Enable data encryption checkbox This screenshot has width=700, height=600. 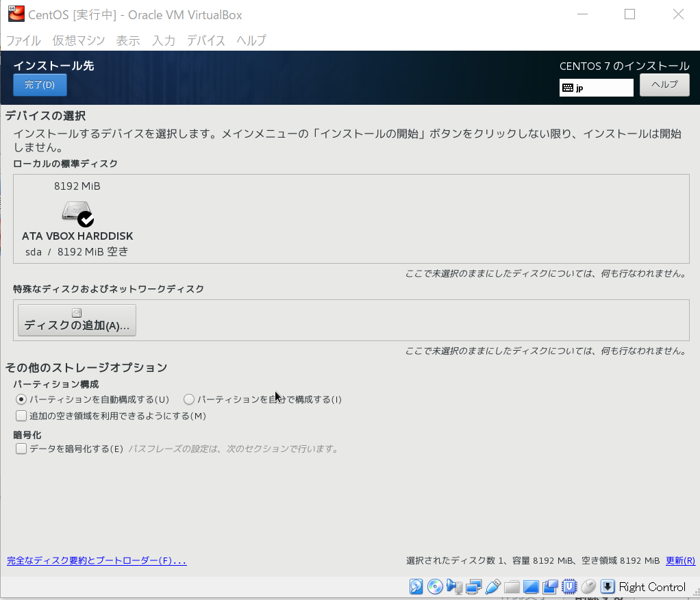coord(21,449)
